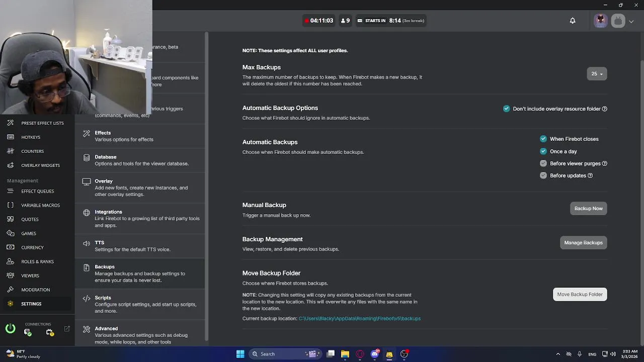Click the Moderation gavel icon
The height and width of the screenshot is (362, 644).
[x=10, y=290]
